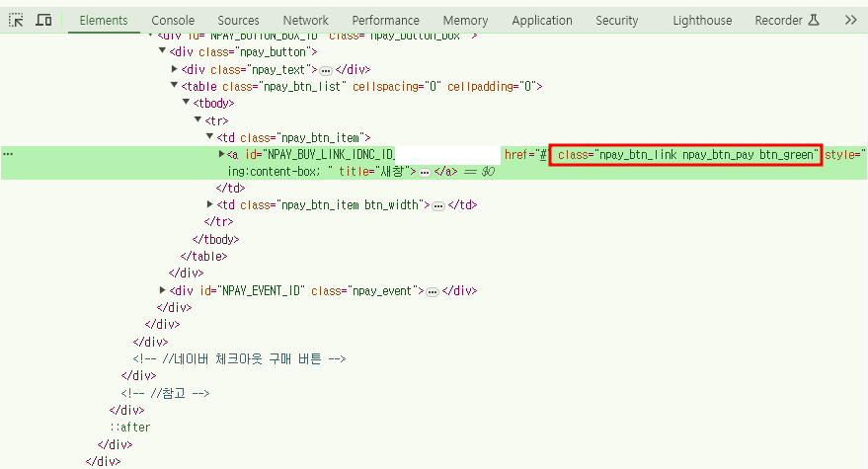Open the Sources tab
The image size is (868, 469).
pyautogui.click(x=238, y=21)
